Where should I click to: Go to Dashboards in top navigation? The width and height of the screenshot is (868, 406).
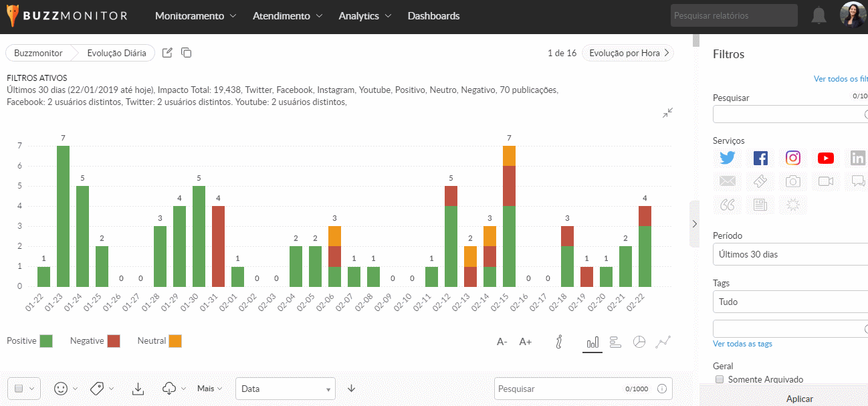(433, 16)
